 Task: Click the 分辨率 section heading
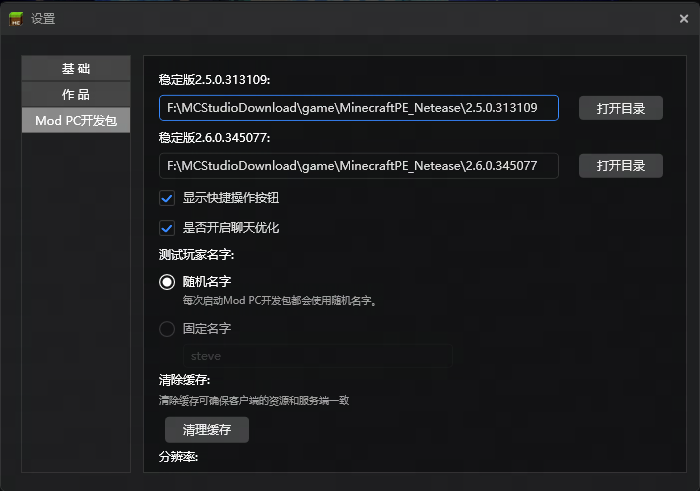point(178,456)
